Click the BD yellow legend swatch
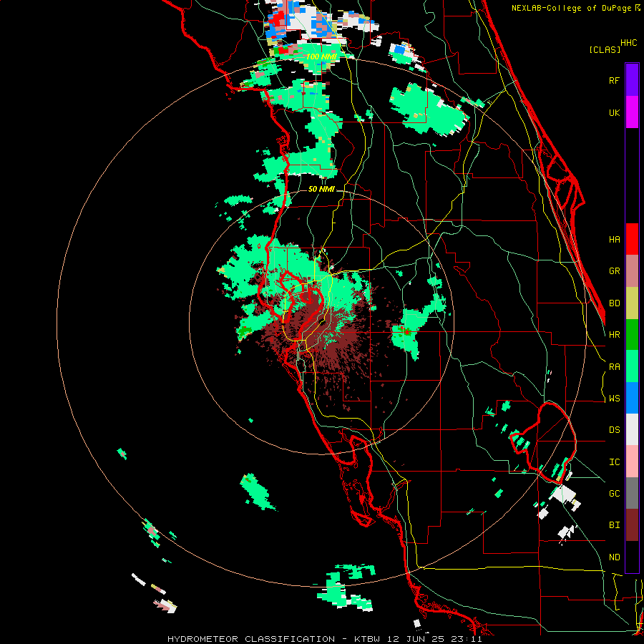Screen dimensions: 644x644 (x=632, y=303)
